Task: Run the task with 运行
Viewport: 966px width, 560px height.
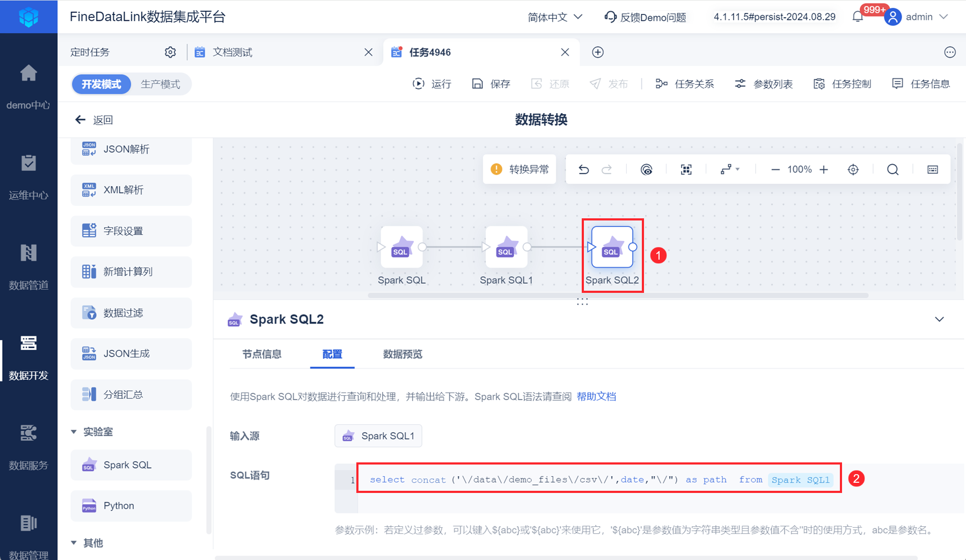Action: (432, 84)
